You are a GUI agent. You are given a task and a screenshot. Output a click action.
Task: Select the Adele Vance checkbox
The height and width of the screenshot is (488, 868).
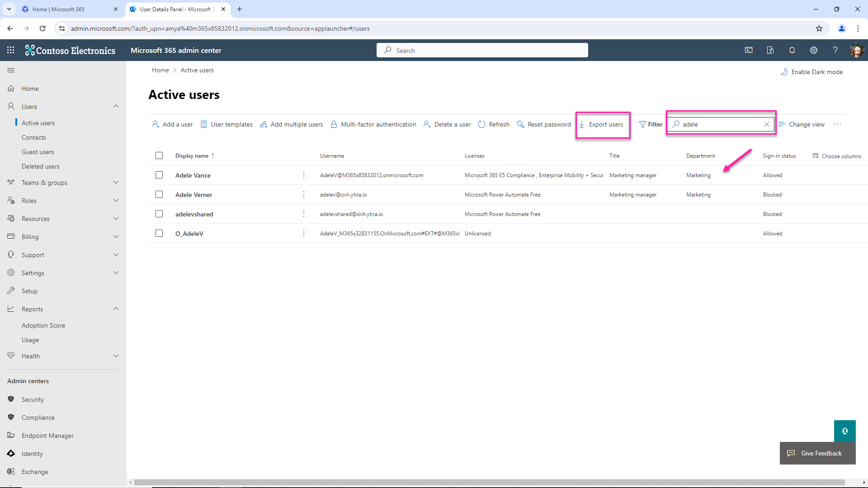pos(159,175)
